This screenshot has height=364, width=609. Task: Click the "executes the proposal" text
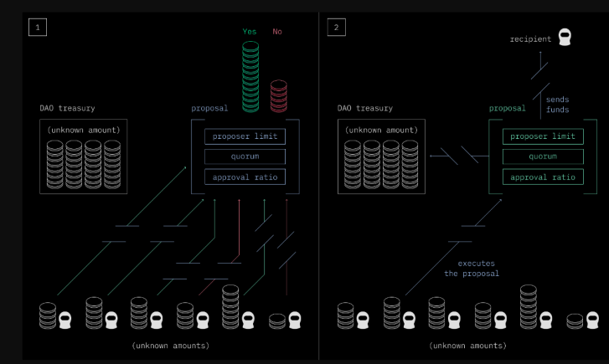click(x=472, y=269)
